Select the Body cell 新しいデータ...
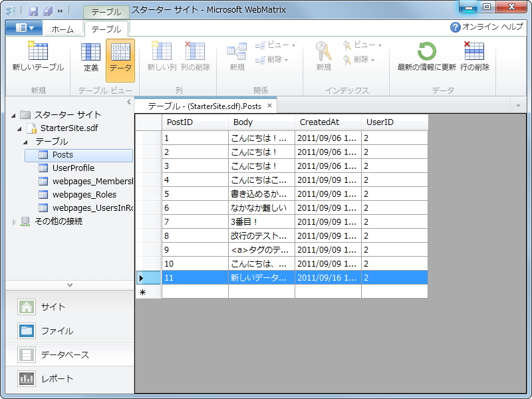The image size is (532, 399). coord(261,277)
